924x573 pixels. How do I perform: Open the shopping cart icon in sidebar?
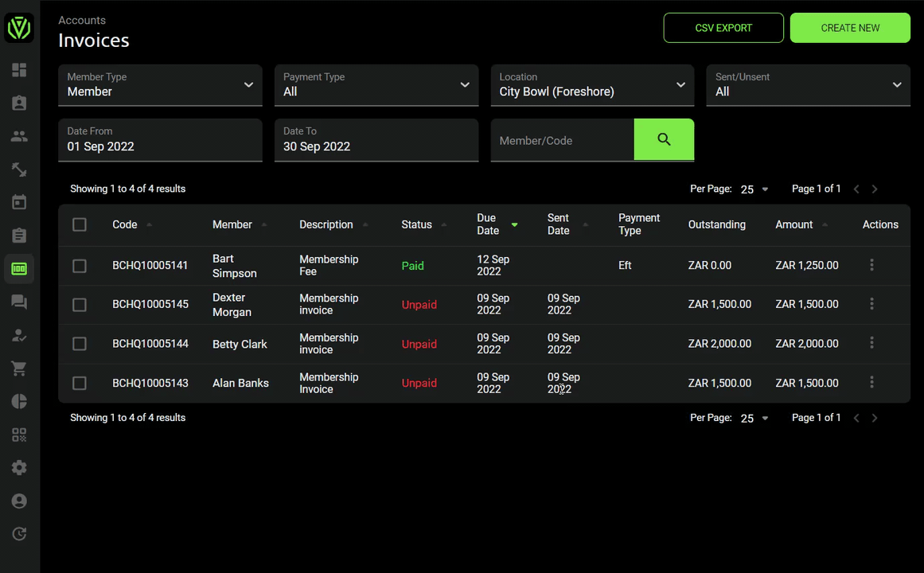(19, 368)
